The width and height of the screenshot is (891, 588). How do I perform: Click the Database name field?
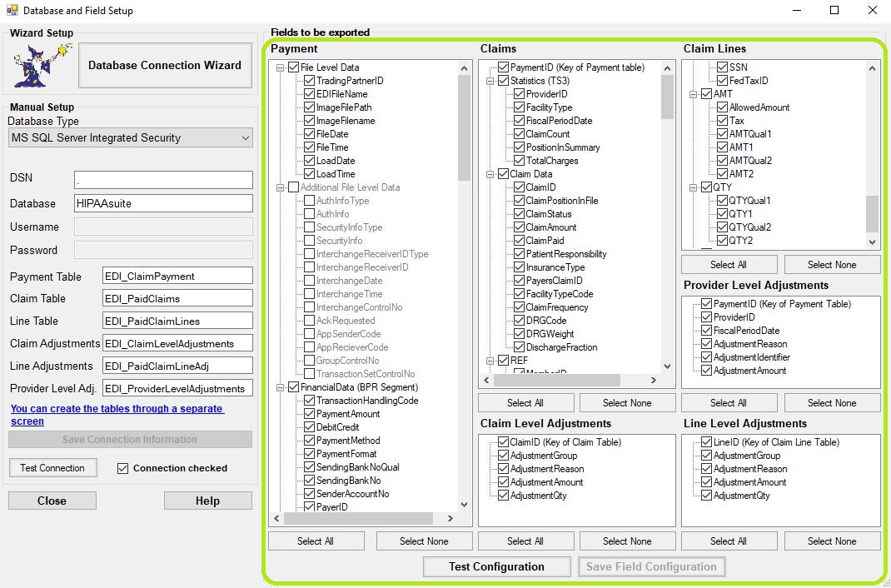[163, 203]
